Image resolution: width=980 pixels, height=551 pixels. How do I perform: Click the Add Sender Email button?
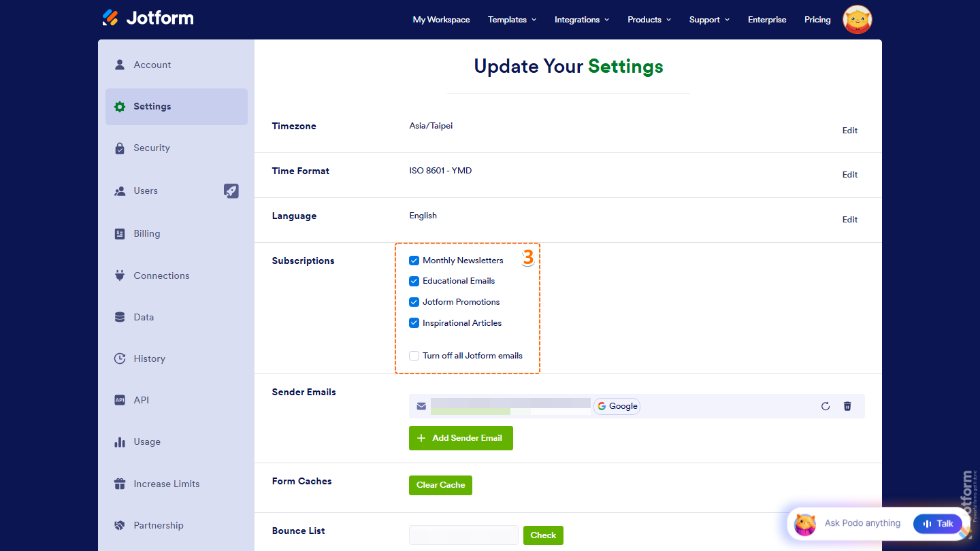point(461,438)
